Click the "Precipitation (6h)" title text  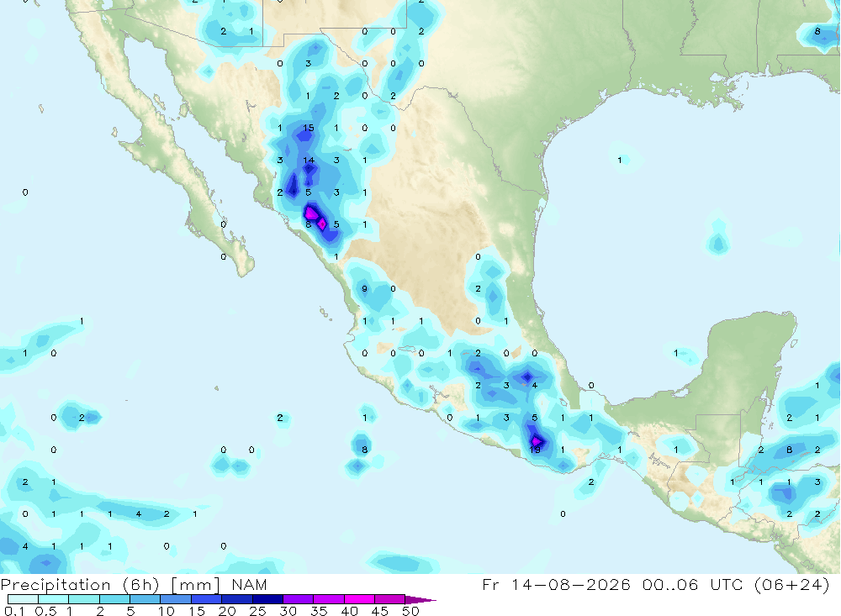[80, 585]
